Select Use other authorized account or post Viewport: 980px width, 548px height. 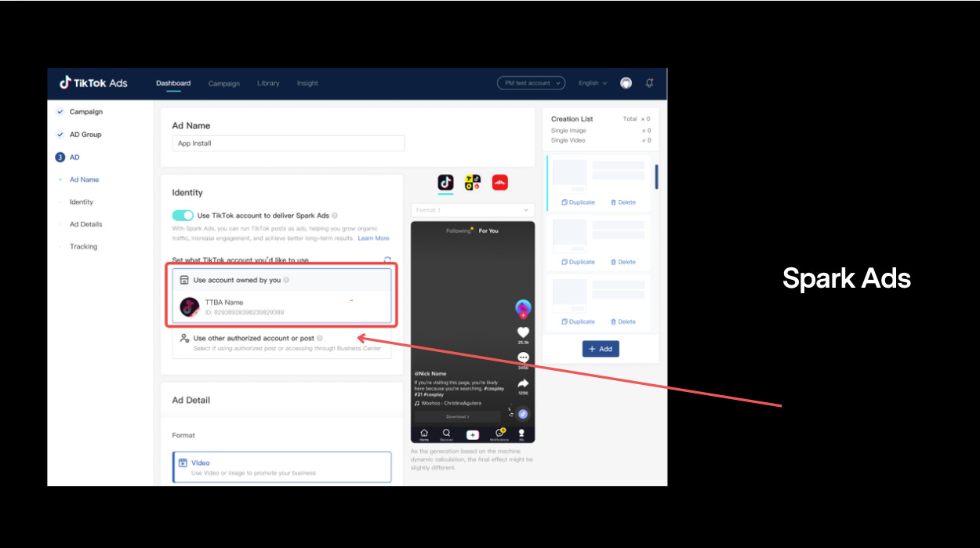point(281,343)
